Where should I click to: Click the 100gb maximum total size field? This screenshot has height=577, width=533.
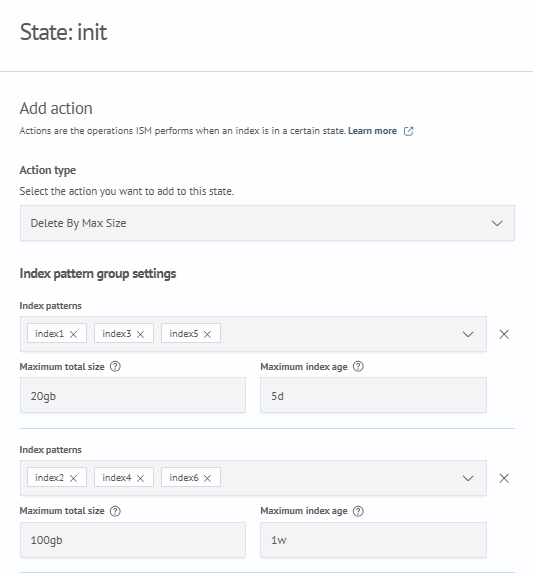[x=133, y=540]
